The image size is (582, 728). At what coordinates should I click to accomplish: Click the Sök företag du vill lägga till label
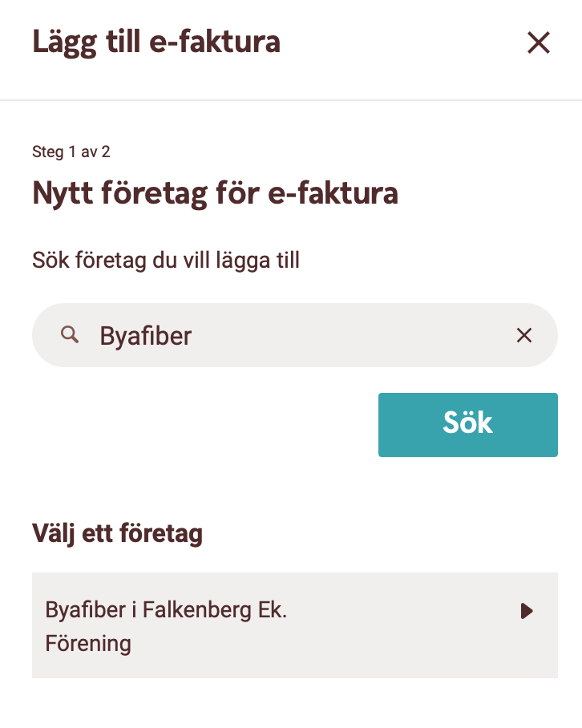pos(166,261)
